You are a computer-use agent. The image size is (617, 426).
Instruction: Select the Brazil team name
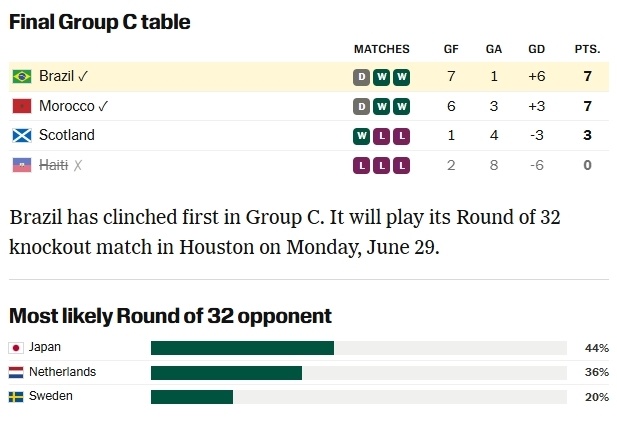point(57,76)
